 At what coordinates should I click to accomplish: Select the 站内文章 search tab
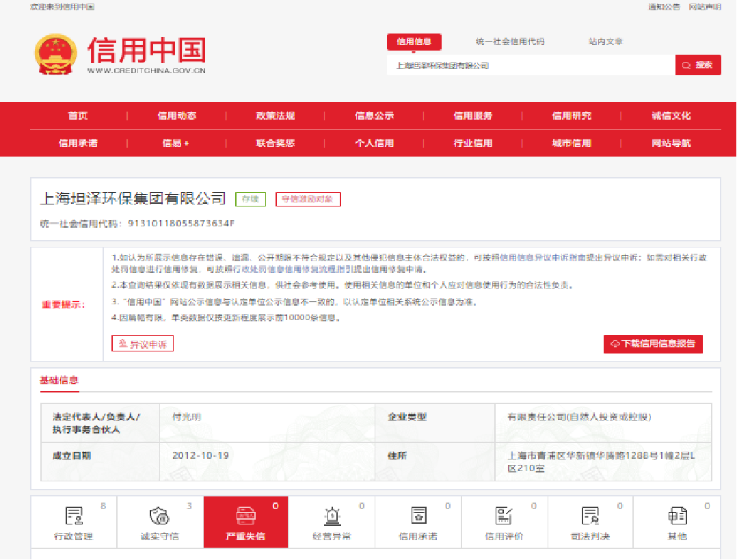point(606,42)
